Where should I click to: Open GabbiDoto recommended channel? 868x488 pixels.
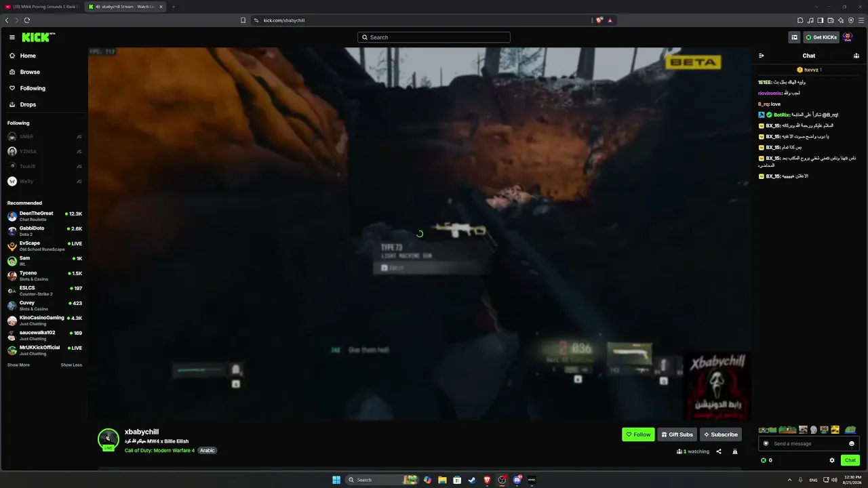pyautogui.click(x=45, y=231)
